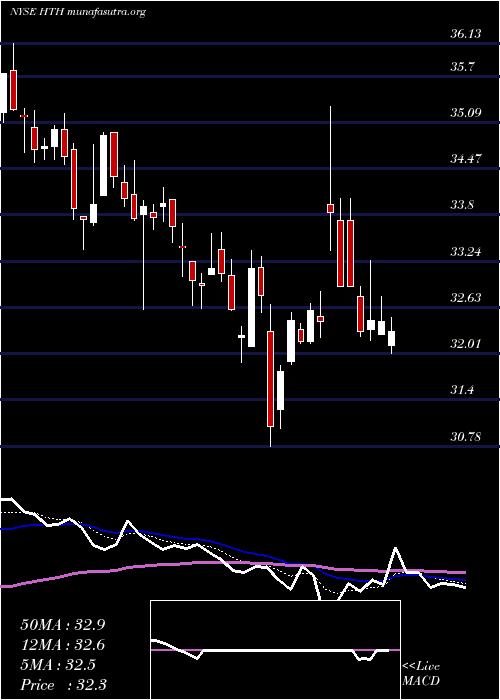Select the 35.7 price level label
500x700 pixels.
[x=463, y=67]
